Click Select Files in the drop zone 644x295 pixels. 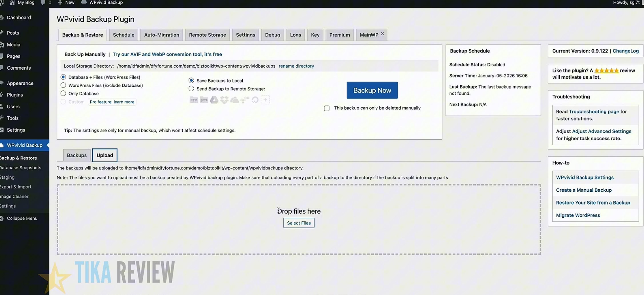pyautogui.click(x=299, y=223)
